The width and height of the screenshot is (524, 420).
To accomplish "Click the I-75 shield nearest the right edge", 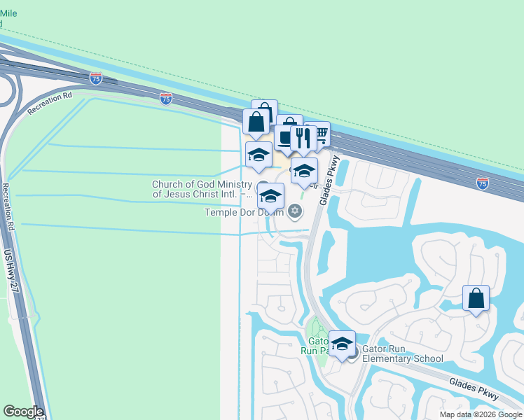I will 483,183.
